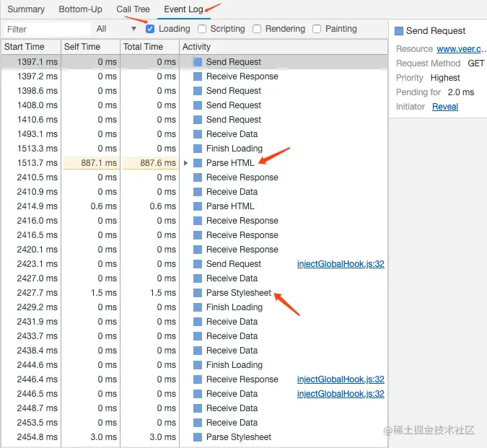Click the 887.1 ms self time cell

pyautogui.click(x=92, y=163)
